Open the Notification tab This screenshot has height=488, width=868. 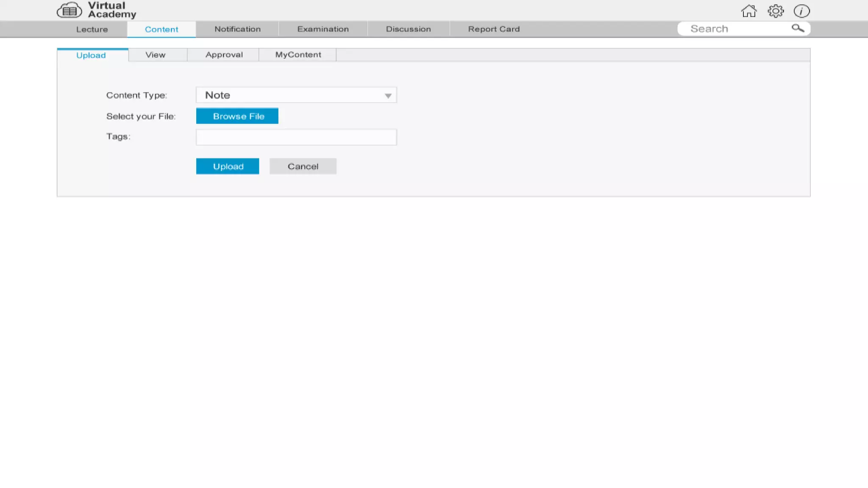click(237, 29)
